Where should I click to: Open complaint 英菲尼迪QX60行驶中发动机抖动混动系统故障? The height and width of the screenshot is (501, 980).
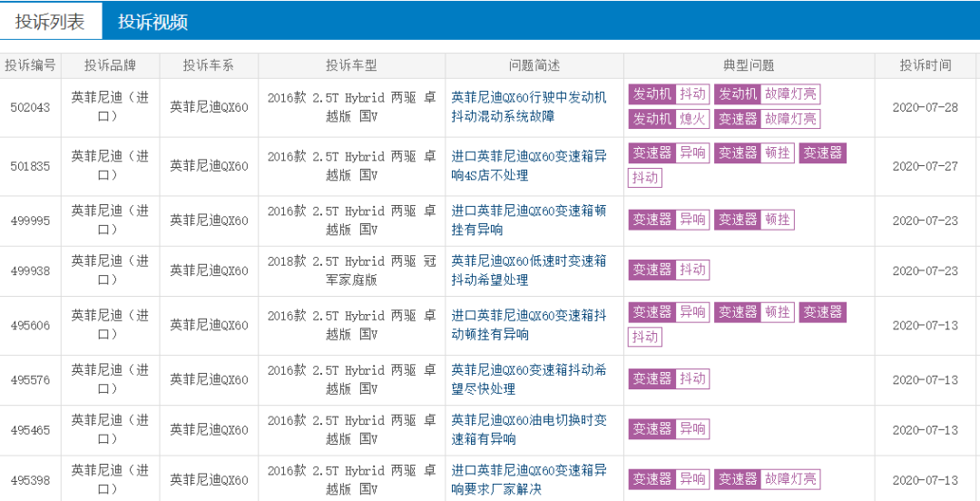click(x=529, y=107)
